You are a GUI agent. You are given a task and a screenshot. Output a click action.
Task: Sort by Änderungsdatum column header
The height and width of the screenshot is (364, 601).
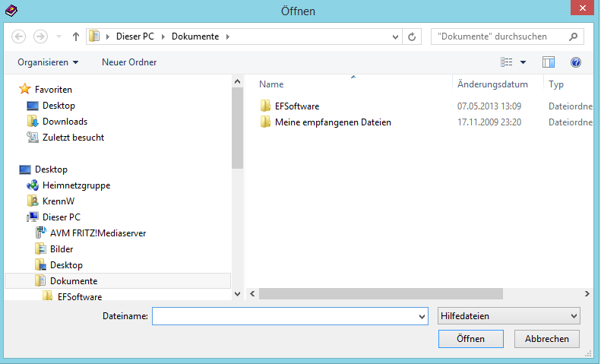(x=492, y=84)
